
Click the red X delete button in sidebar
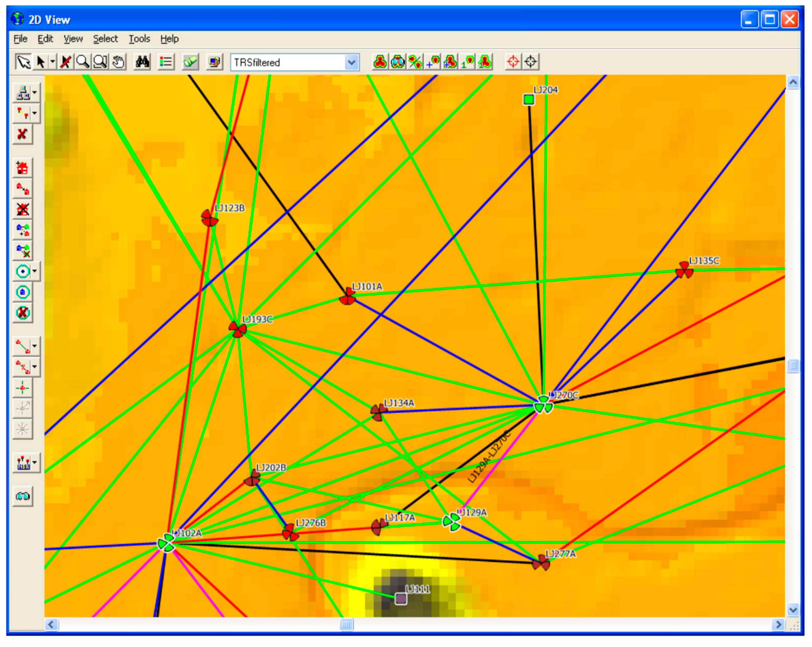tap(22, 134)
